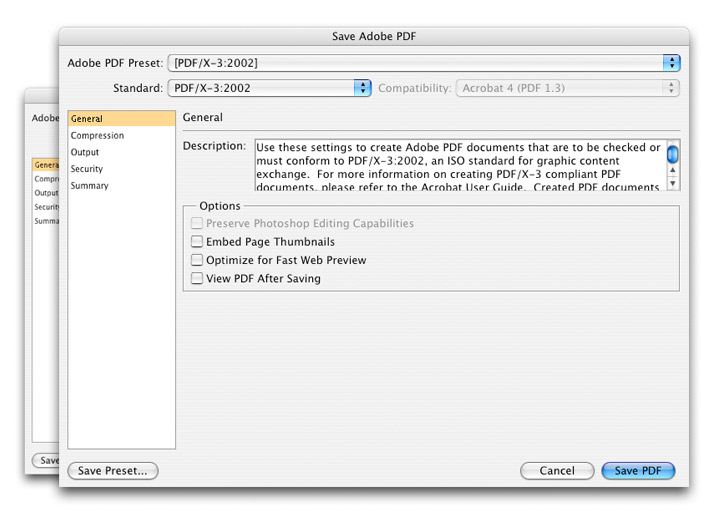Select General in the background dialog list
The height and width of the screenshot is (525, 710).
click(x=46, y=165)
